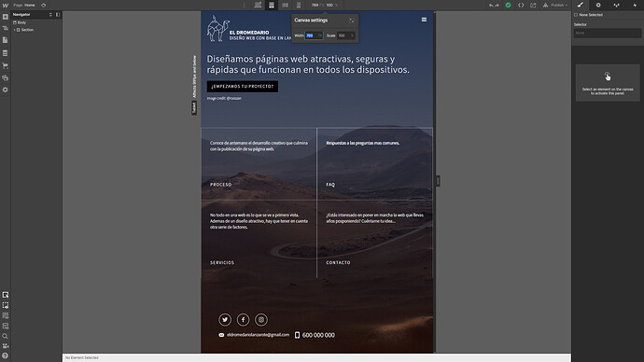The width and height of the screenshot is (644, 362).
Task: Switch to Element Settings gear tab
Action: coord(598,5)
